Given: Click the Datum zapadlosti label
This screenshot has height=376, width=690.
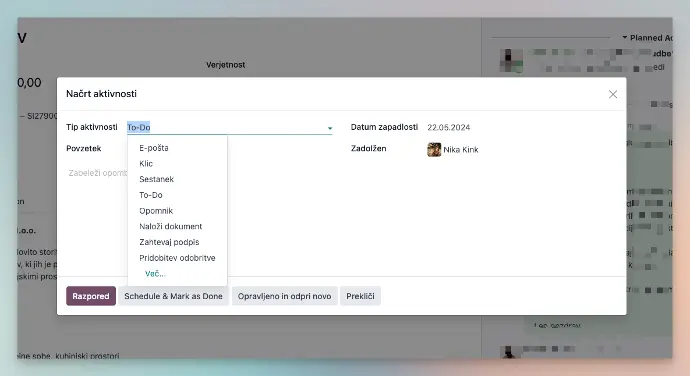Looking at the screenshot, I should pyautogui.click(x=384, y=127).
